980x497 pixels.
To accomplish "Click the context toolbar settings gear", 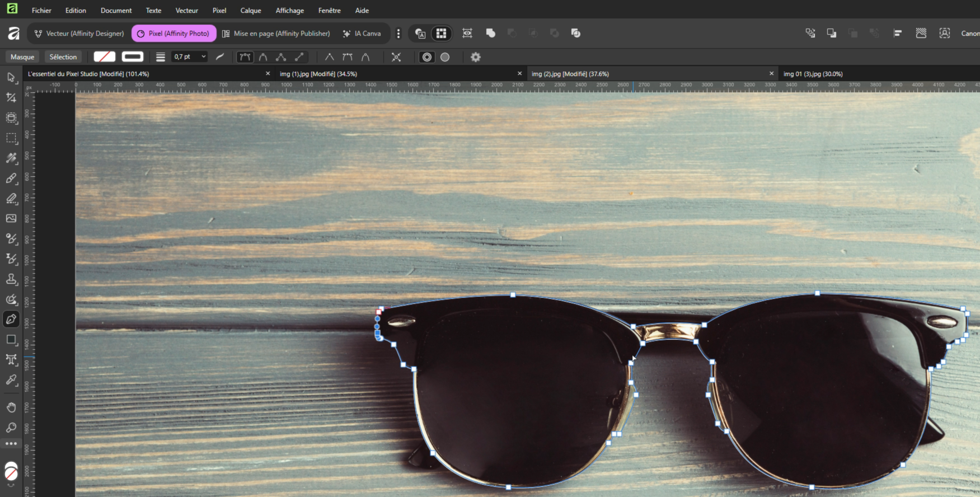I will tap(475, 57).
